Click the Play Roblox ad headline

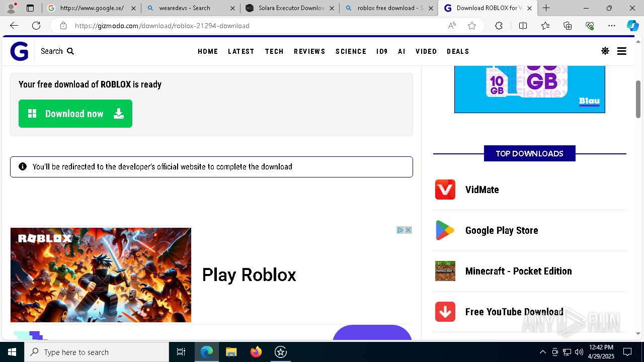[249, 275]
